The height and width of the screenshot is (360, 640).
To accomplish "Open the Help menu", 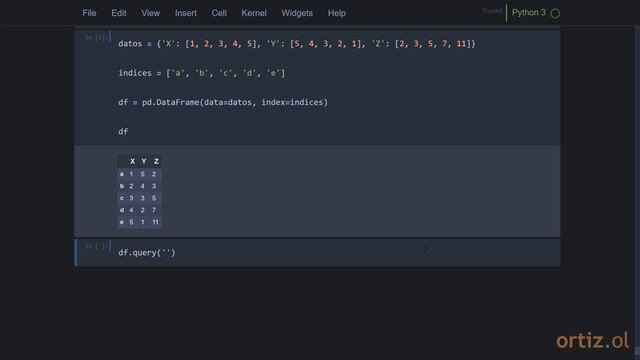I will click(337, 13).
